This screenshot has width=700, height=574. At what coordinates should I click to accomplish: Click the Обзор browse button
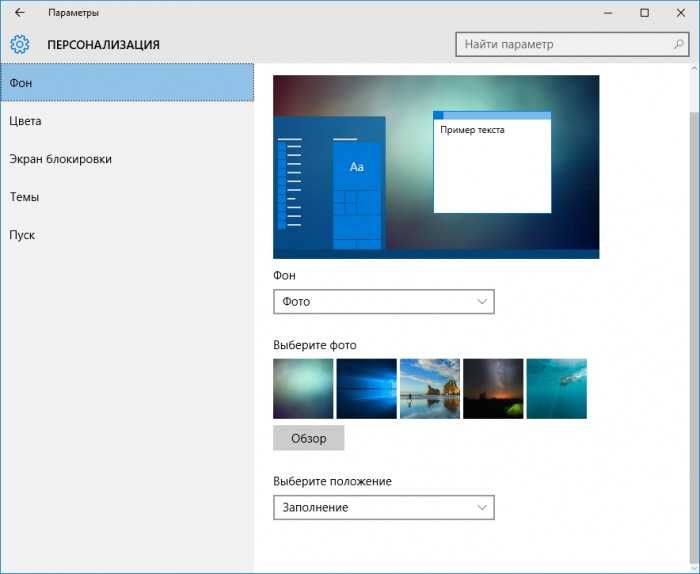click(x=308, y=438)
